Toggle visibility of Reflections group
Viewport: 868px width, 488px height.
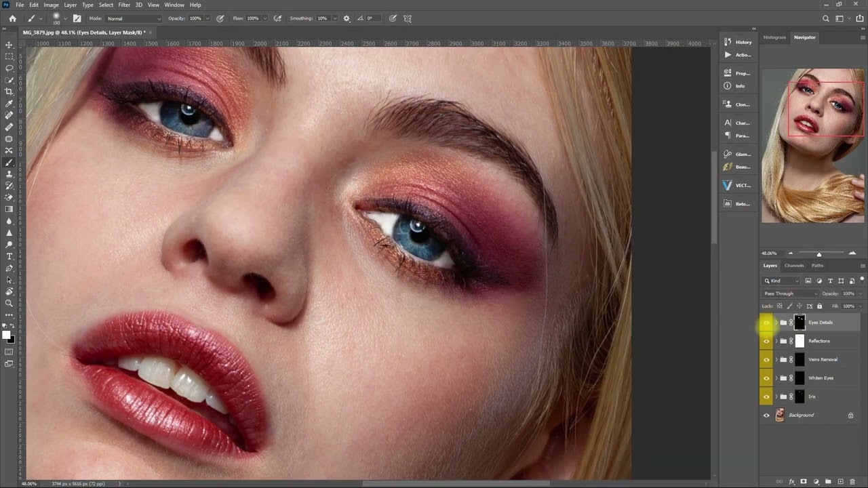tap(766, 341)
